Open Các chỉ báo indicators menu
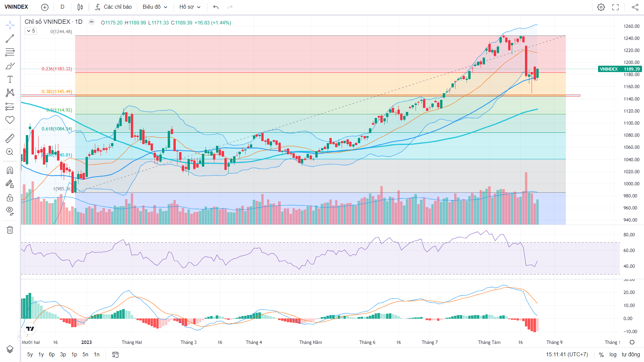The height and width of the screenshot is (362, 644). (x=113, y=7)
